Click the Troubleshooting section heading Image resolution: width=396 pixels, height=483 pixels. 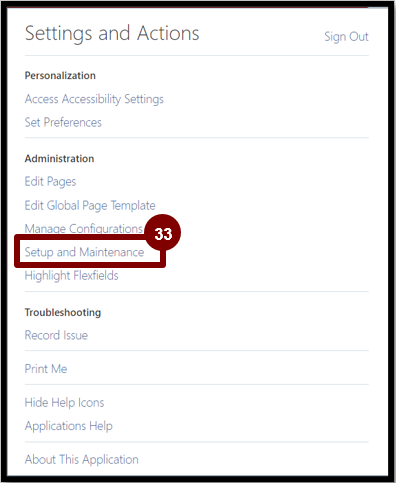coord(63,312)
